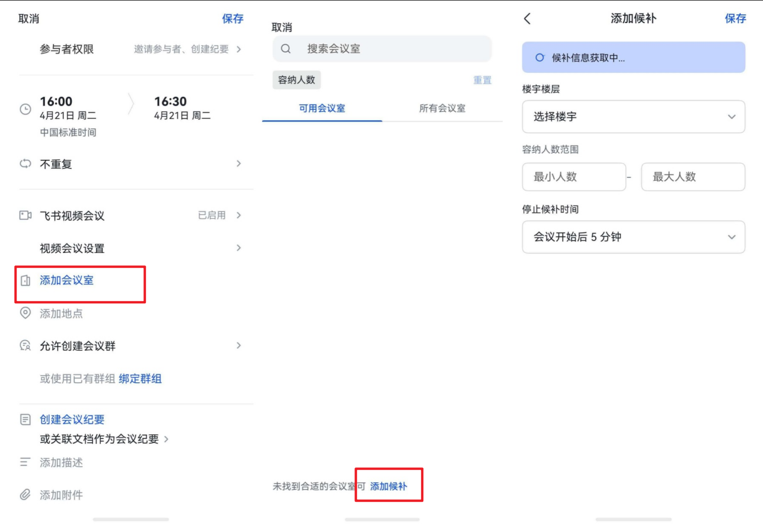Open the 选择楼宇 dropdown
The height and width of the screenshot is (532, 763).
tap(633, 117)
